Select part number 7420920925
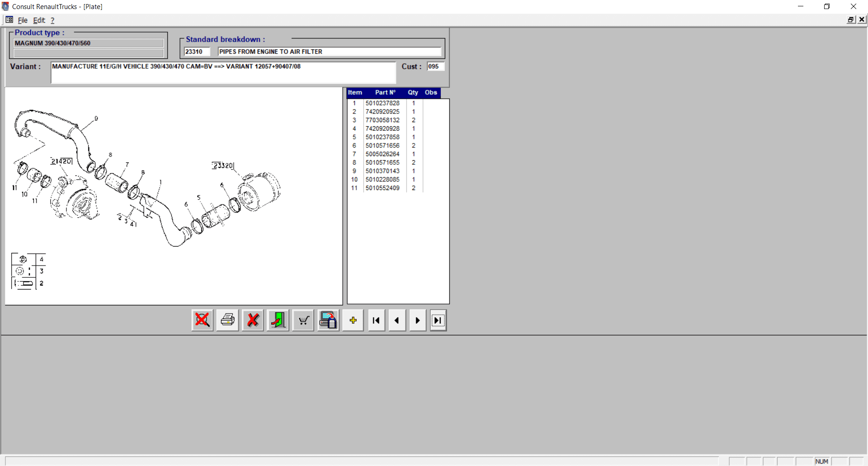The width and height of the screenshot is (868, 466). pyautogui.click(x=382, y=112)
